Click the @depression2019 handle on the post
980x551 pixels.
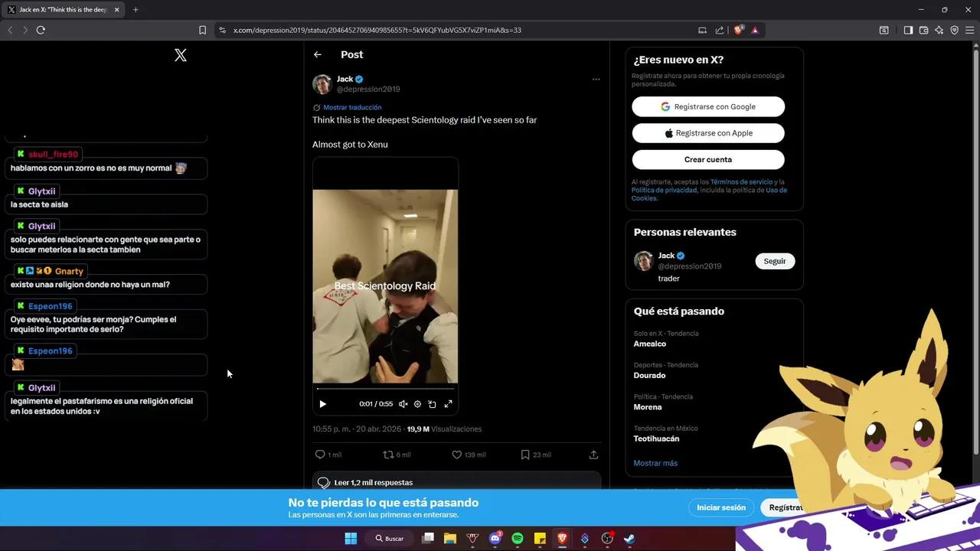click(368, 90)
